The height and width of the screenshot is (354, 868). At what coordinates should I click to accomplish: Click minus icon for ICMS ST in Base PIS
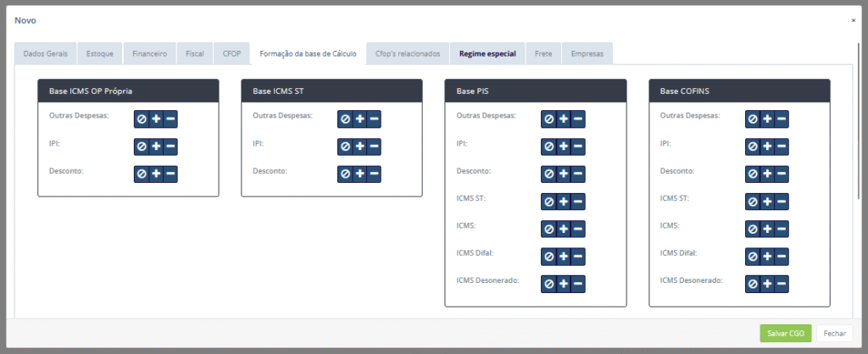577,202
